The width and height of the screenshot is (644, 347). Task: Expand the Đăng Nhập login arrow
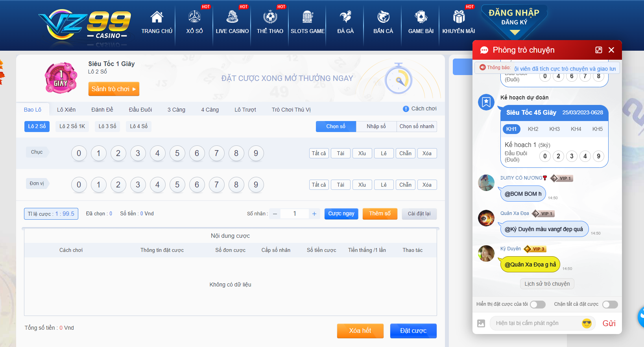pyautogui.click(x=515, y=33)
